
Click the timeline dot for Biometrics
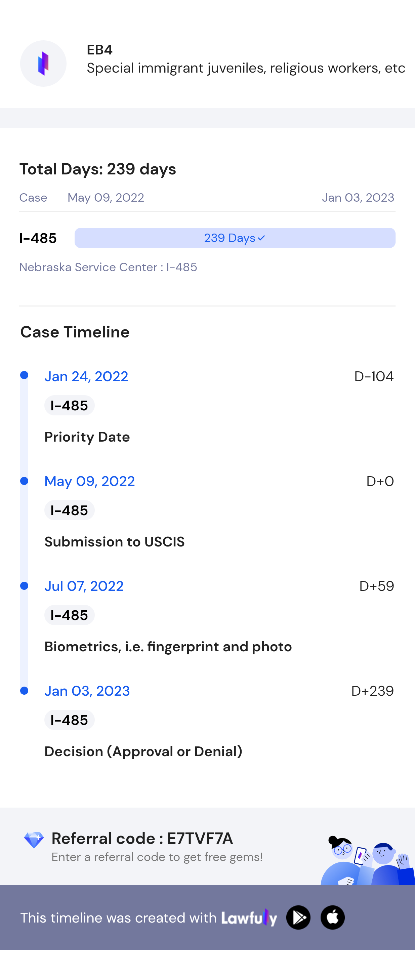pos(24,586)
